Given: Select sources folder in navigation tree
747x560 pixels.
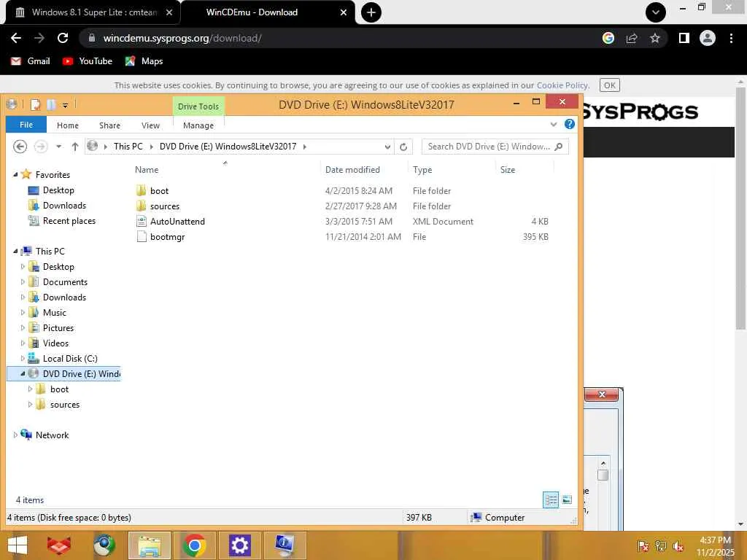Looking at the screenshot, I should [65, 404].
